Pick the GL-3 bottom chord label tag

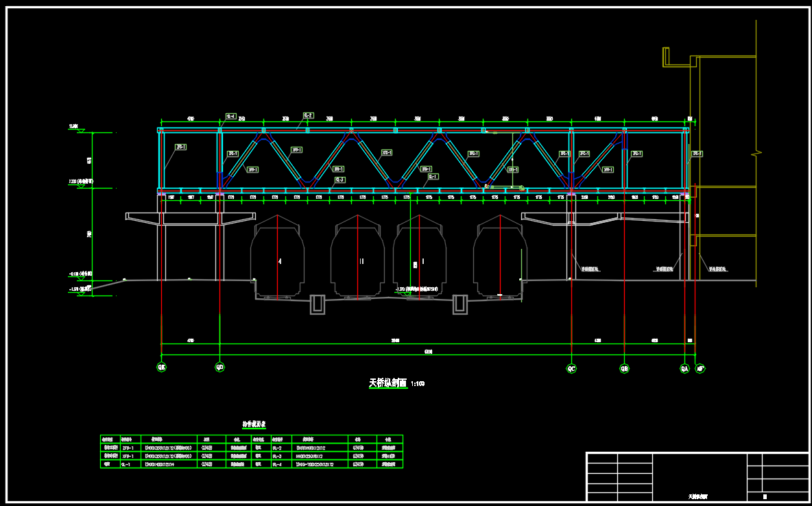pos(339,180)
